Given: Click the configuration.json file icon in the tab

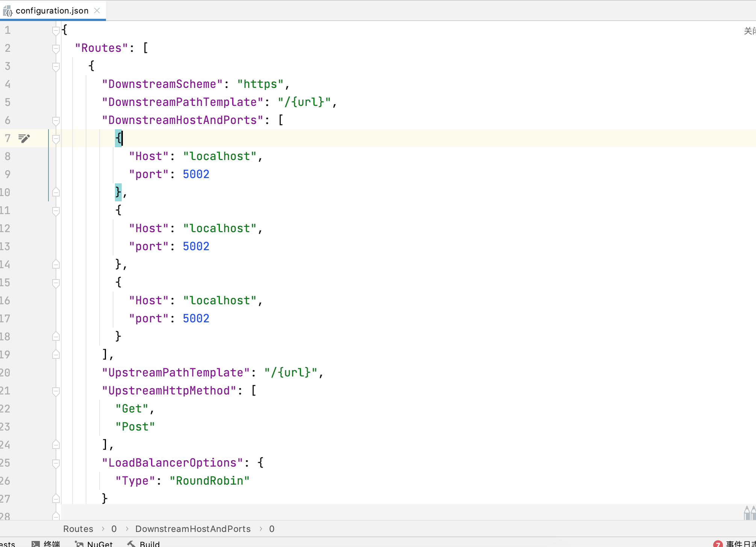Looking at the screenshot, I should [8, 11].
